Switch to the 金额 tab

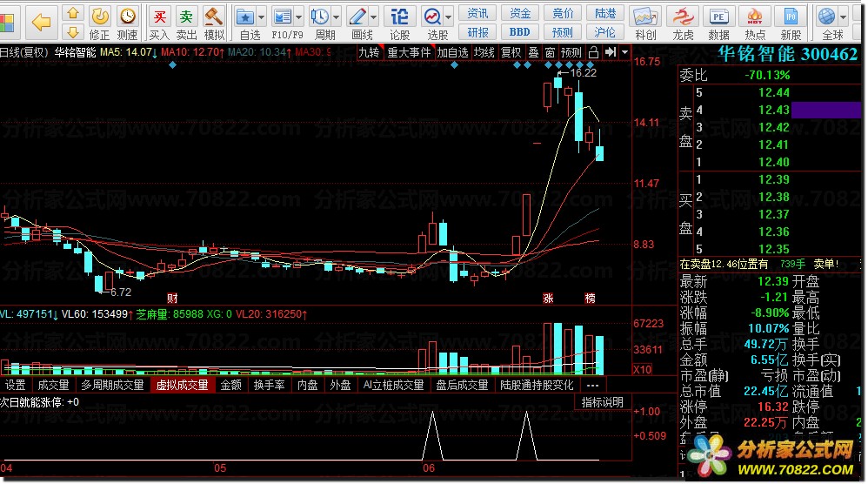click(230, 385)
